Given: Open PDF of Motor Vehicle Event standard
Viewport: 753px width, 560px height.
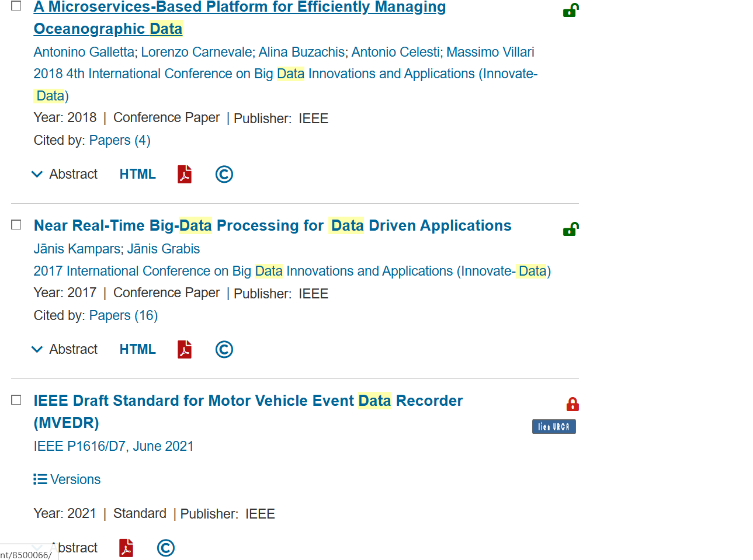Looking at the screenshot, I should pyautogui.click(x=126, y=548).
